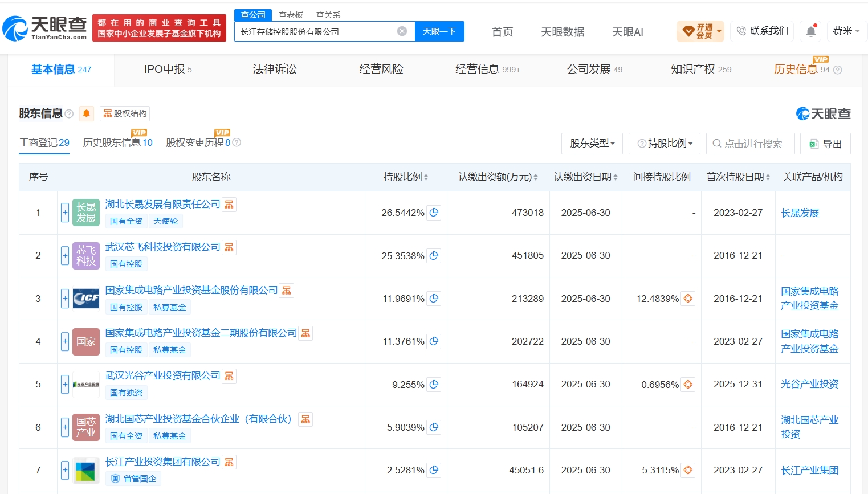Click 联系我们 button
Viewport: 868px width, 494px height.
coord(762,31)
